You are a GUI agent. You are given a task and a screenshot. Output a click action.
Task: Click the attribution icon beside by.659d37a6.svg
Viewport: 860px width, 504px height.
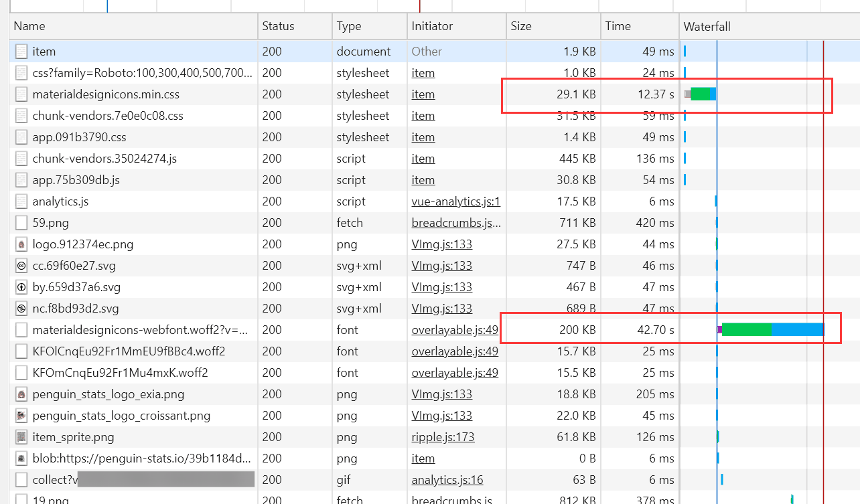(21, 286)
